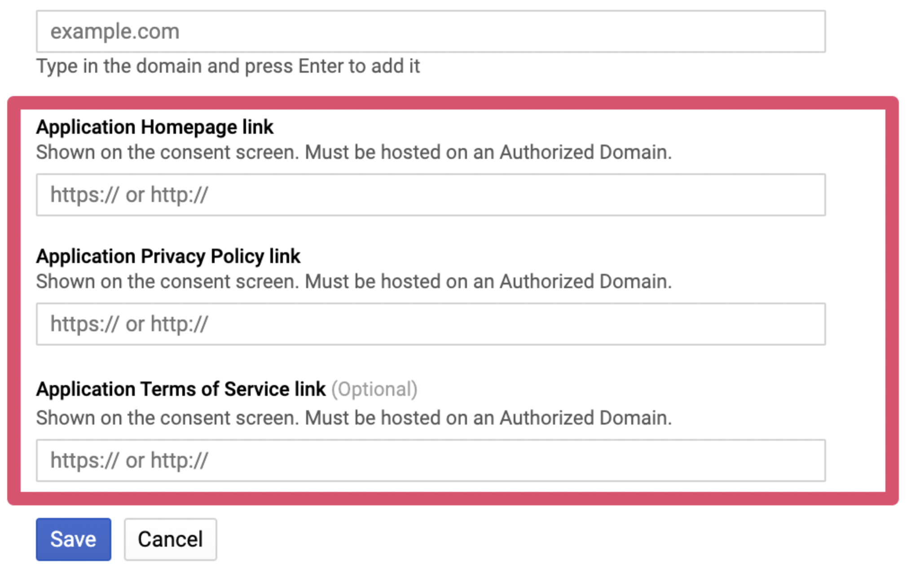Select the Application Privacy Policy link heading
The width and height of the screenshot is (924, 570).
click(168, 256)
